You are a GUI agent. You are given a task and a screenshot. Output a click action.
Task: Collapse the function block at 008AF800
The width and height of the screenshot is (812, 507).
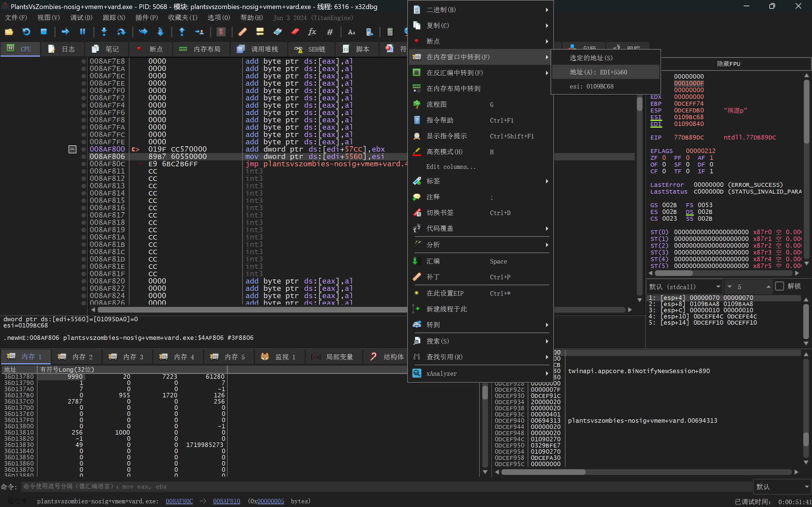pyautogui.click(x=72, y=149)
